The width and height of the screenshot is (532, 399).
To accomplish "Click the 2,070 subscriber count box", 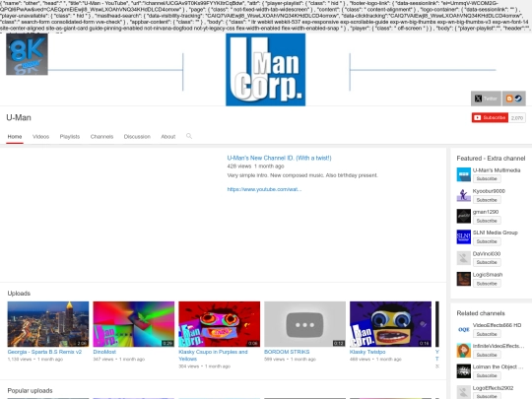I will click(517, 118).
